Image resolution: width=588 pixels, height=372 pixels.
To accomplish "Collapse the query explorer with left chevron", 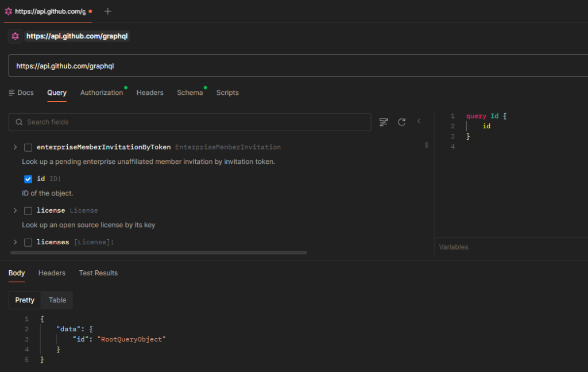I will click(x=419, y=121).
